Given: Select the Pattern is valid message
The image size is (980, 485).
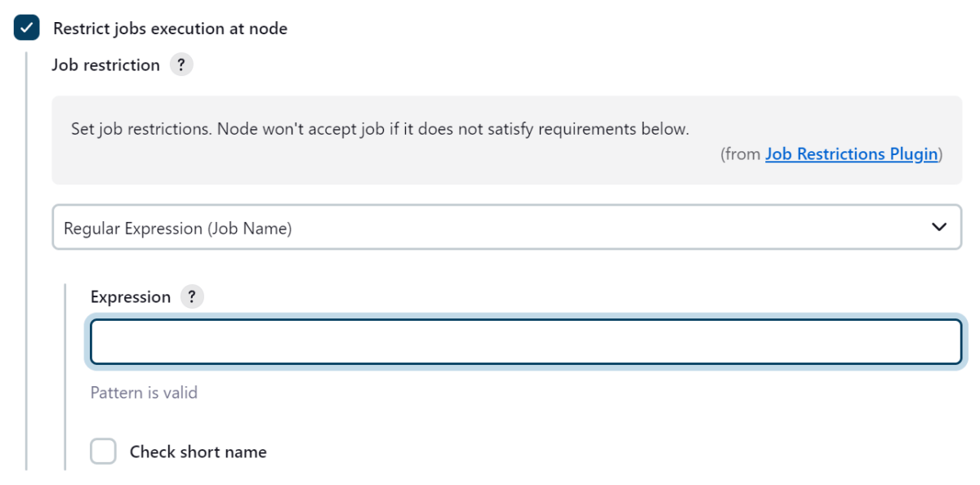Looking at the screenshot, I should [144, 393].
